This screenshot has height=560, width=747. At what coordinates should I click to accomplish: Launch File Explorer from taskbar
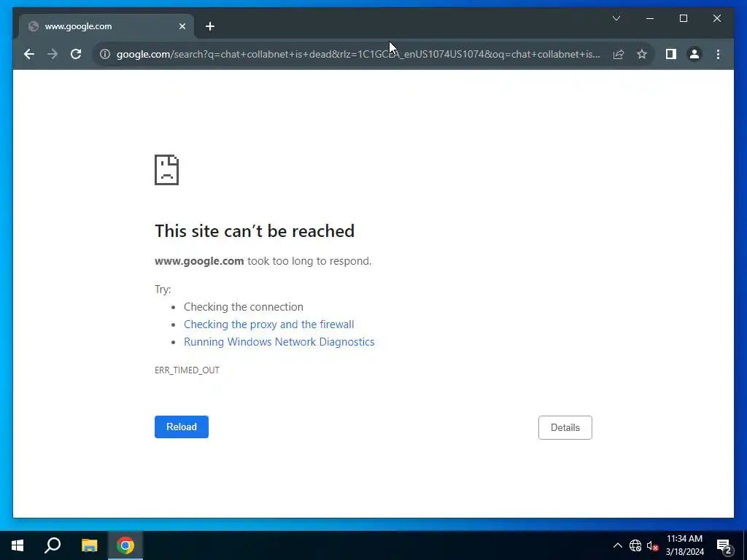(x=89, y=545)
